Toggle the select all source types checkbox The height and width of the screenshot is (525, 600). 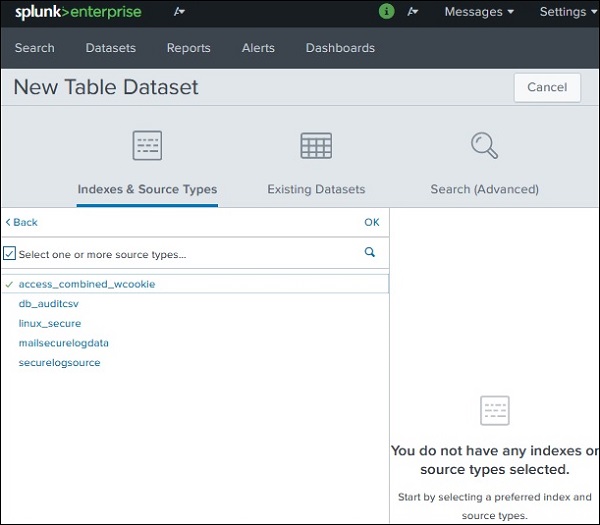point(10,254)
